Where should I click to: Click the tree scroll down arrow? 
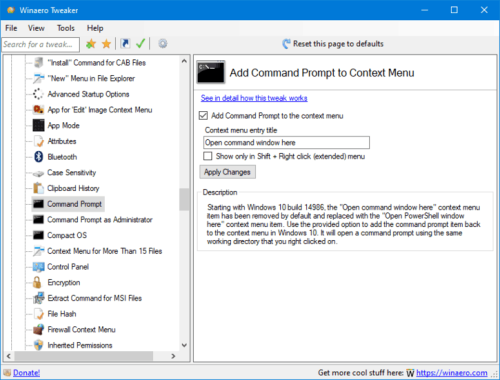coord(184,345)
